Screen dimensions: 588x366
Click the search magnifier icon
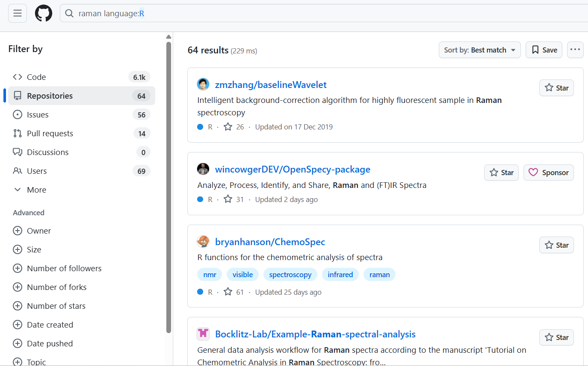pos(69,14)
